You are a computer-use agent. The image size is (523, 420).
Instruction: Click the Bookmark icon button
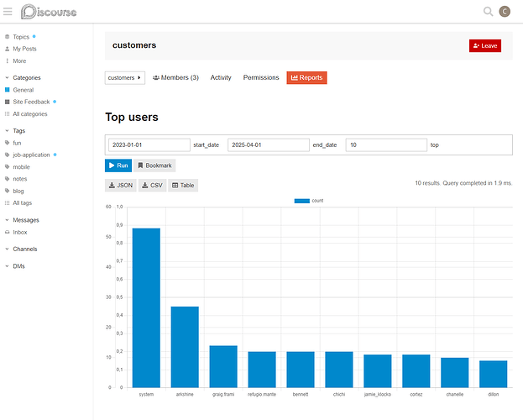(154, 165)
